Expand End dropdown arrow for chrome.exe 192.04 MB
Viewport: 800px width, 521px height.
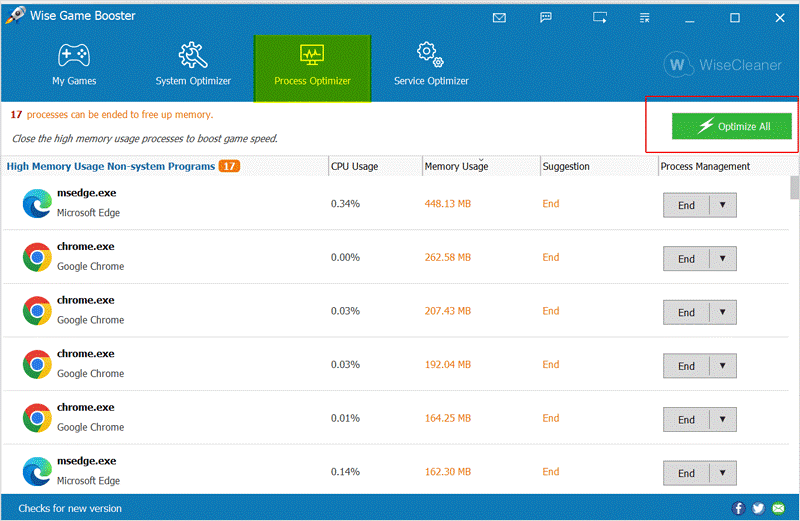(x=722, y=366)
